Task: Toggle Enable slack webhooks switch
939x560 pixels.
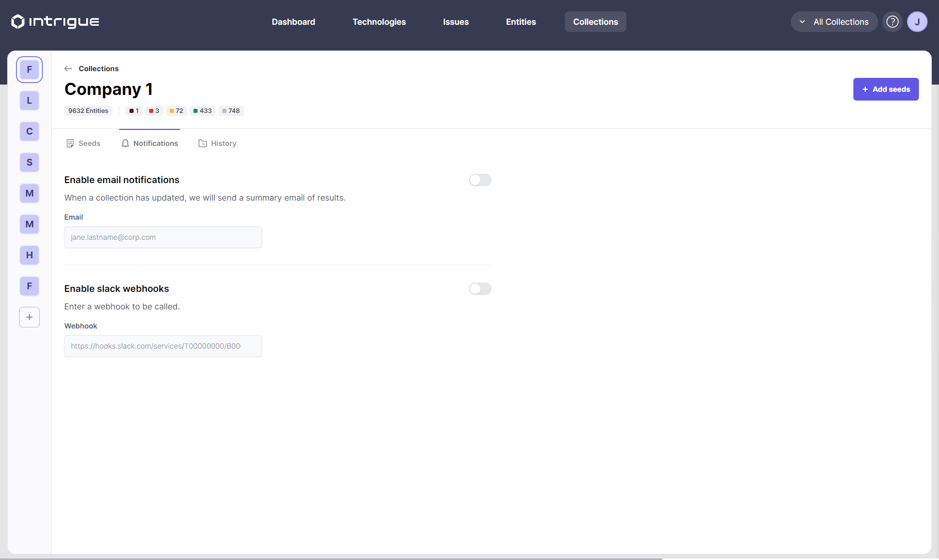Action: (x=480, y=289)
